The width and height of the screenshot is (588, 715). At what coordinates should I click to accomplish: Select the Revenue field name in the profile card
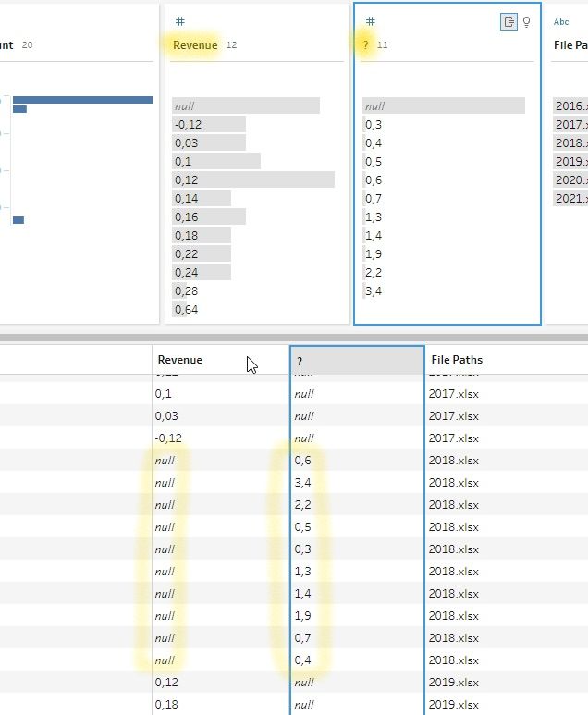(x=195, y=45)
